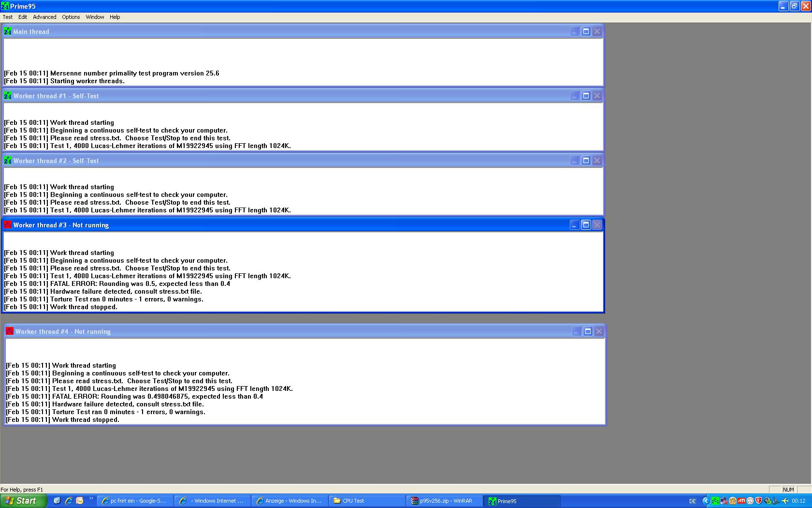This screenshot has height=508, width=812.
Task: Minimize Worker thread #1 window
Action: [x=574, y=96]
